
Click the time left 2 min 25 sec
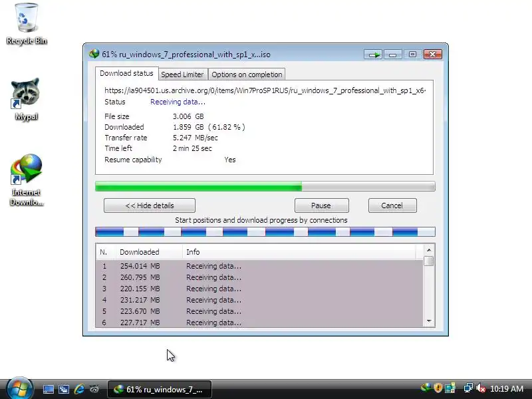(x=192, y=148)
